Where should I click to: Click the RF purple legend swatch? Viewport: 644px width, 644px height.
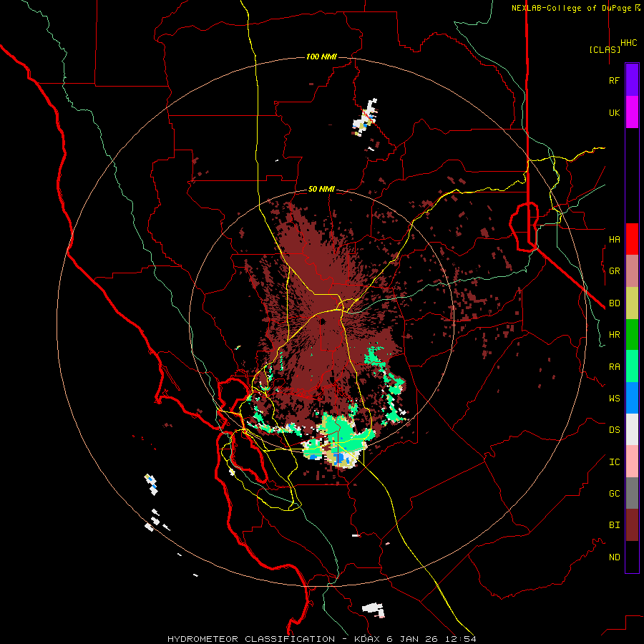click(x=632, y=80)
